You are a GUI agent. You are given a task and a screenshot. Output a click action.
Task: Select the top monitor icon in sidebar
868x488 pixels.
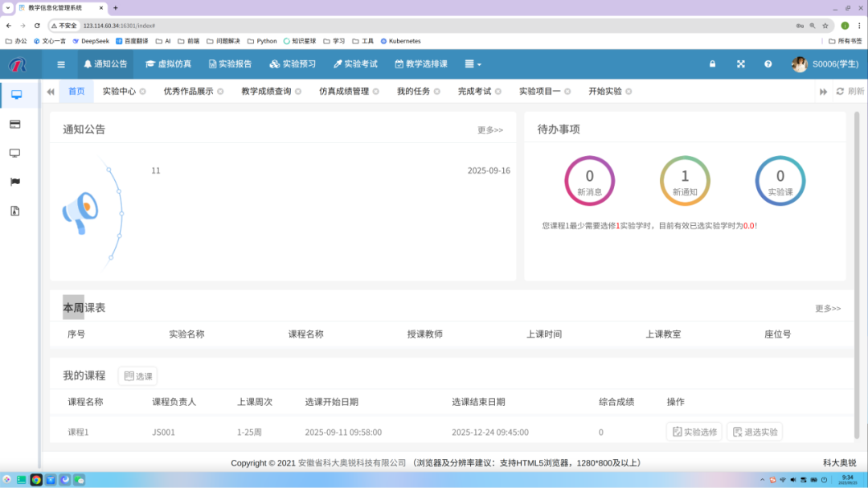click(x=16, y=95)
